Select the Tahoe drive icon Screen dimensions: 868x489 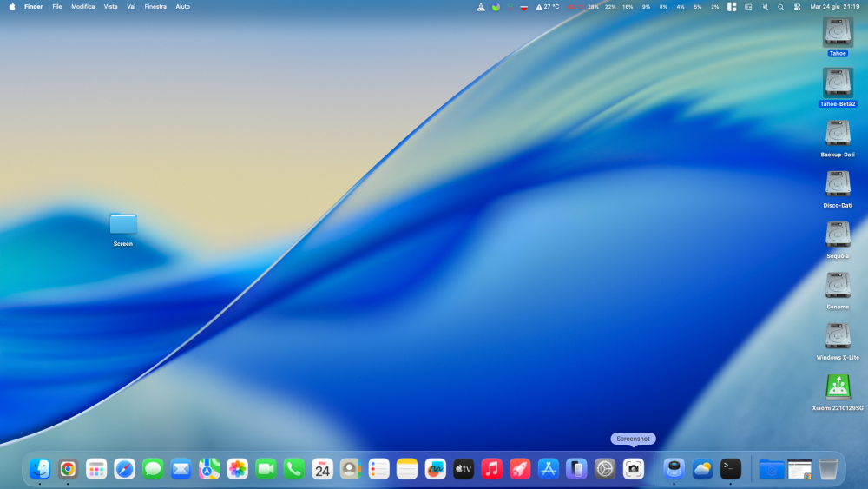[838, 31]
